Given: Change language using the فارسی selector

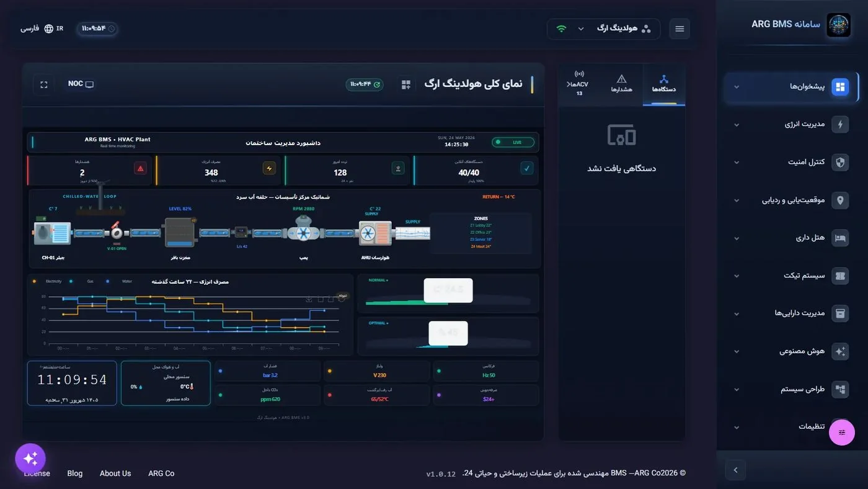Looking at the screenshot, I should tap(42, 29).
